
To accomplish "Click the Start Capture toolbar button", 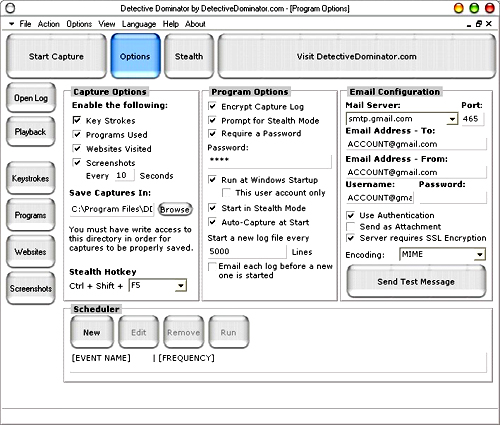I will click(56, 56).
